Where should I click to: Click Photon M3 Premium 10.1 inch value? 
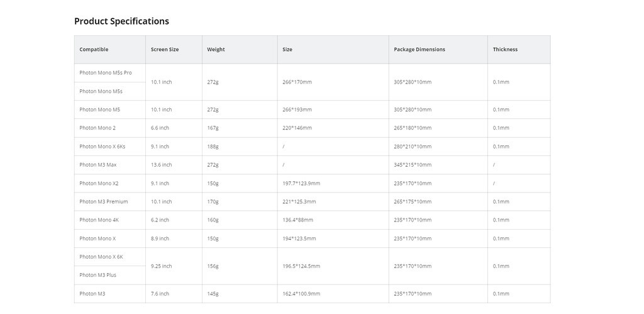[162, 201]
